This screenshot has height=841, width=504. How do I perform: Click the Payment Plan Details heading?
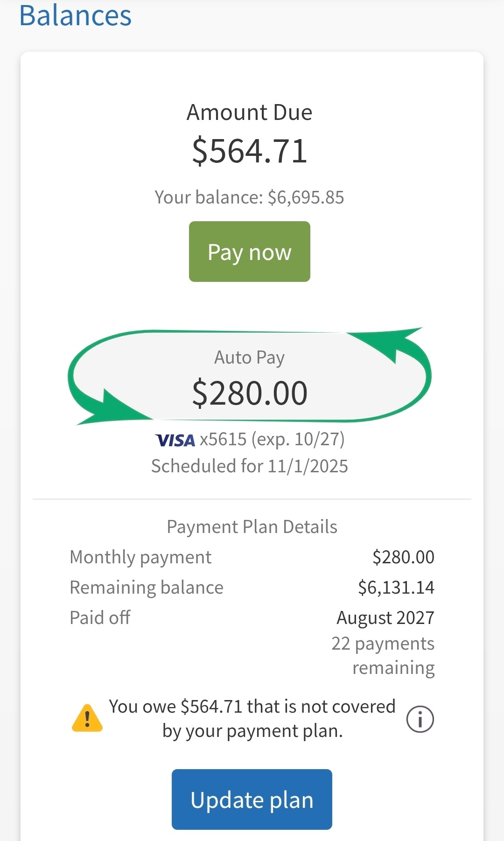252,527
